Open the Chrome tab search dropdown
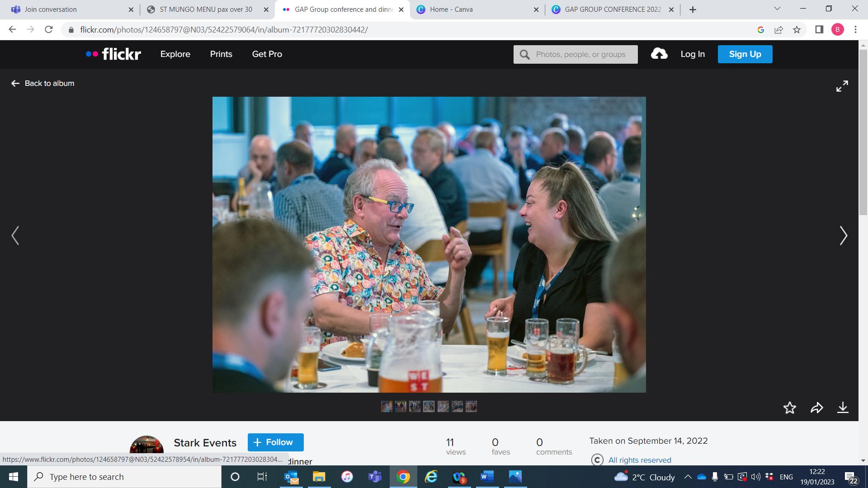868x488 pixels. pyautogui.click(x=778, y=9)
